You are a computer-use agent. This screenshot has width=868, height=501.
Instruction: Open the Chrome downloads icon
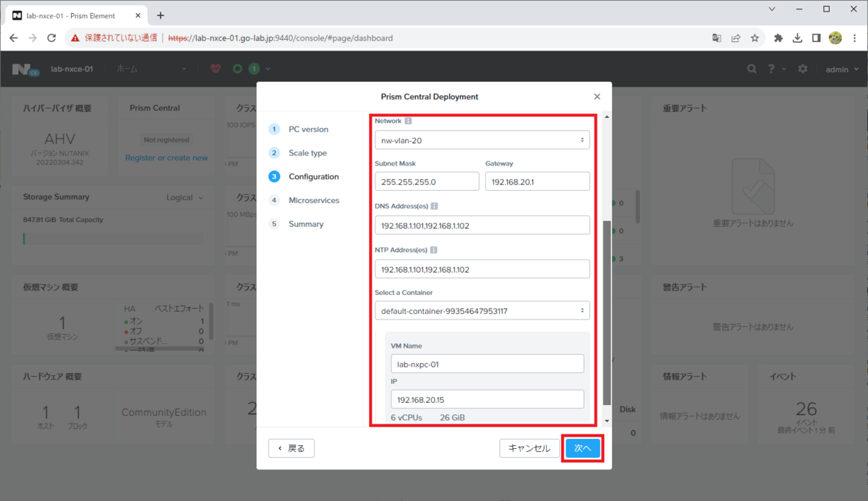coord(797,38)
